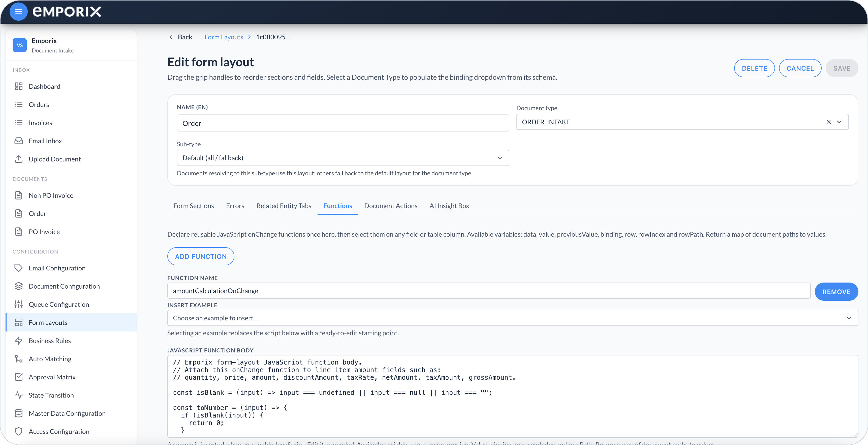Go Back using the back arrow link

pos(180,37)
